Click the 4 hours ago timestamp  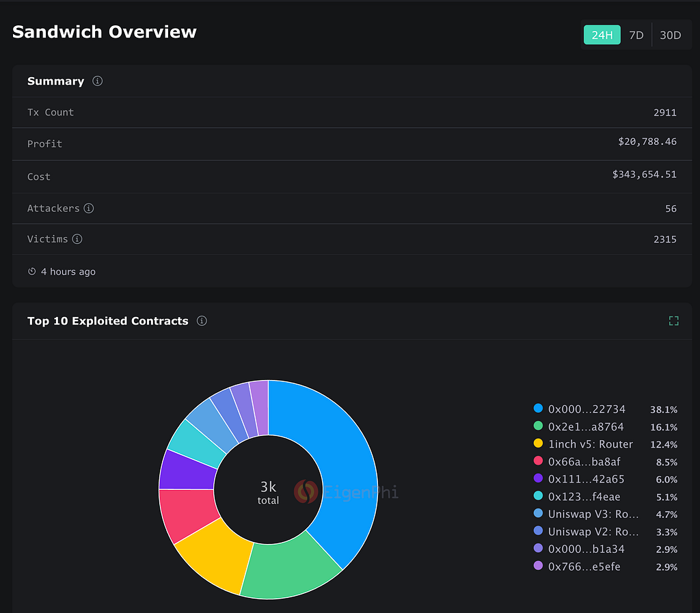68,272
